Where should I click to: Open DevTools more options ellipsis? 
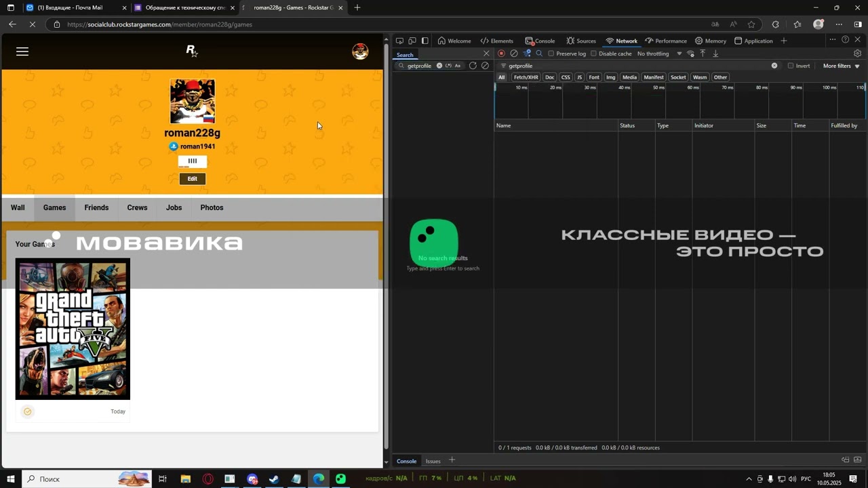(x=833, y=40)
